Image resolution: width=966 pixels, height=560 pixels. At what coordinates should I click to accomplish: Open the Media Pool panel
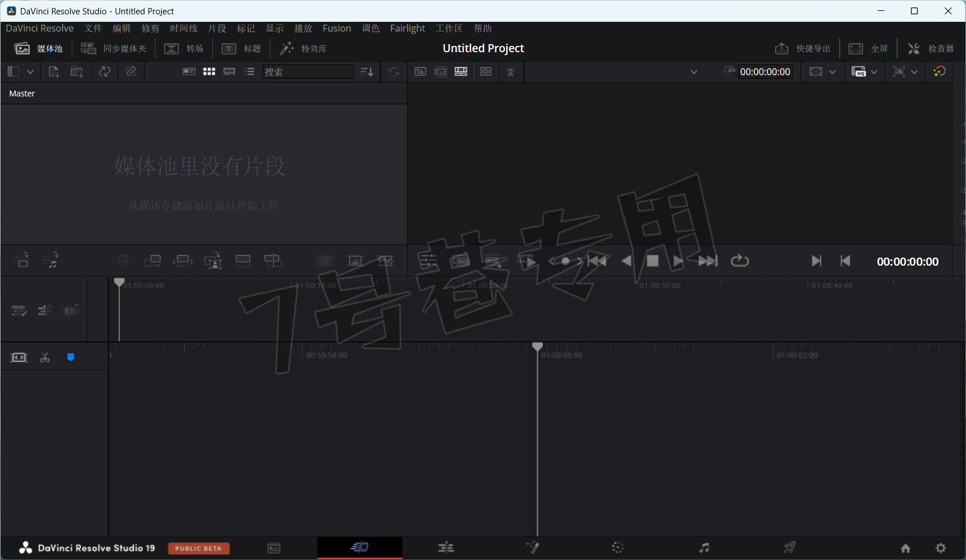pyautogui.click(x=38, y=49)
